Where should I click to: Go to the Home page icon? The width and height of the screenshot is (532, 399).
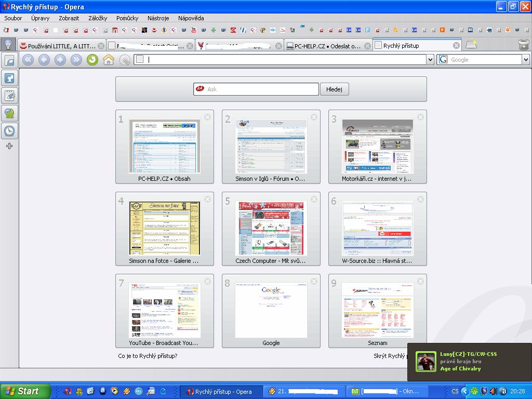click(x=109, y=60)
